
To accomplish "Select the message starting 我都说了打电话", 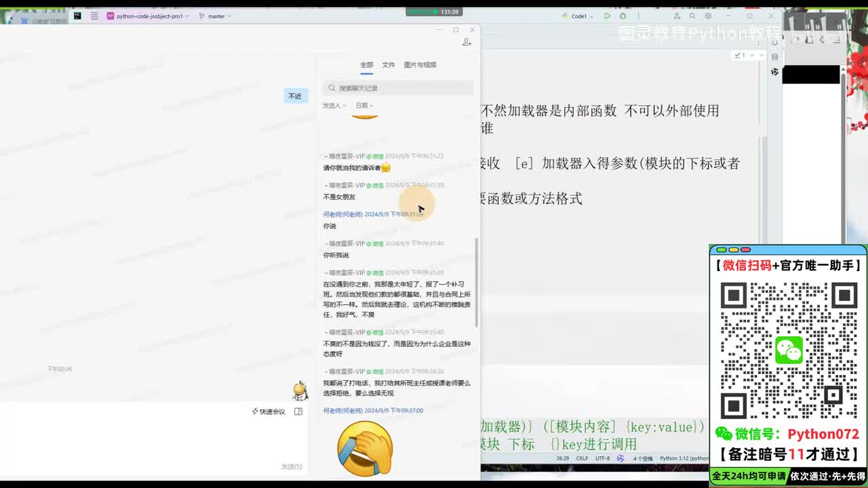I will tap(397, 388).
